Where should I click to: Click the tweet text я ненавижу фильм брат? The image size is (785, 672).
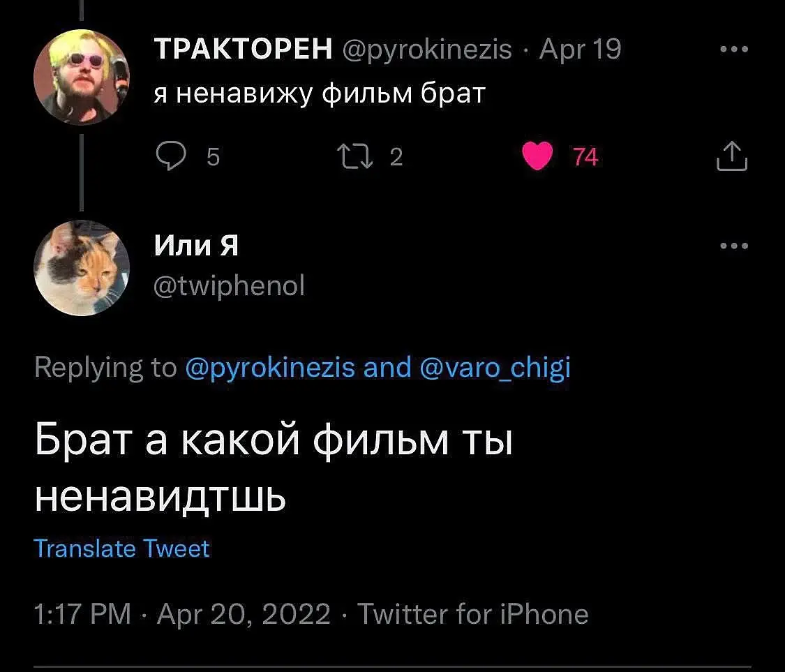click(x=319, y=93)
